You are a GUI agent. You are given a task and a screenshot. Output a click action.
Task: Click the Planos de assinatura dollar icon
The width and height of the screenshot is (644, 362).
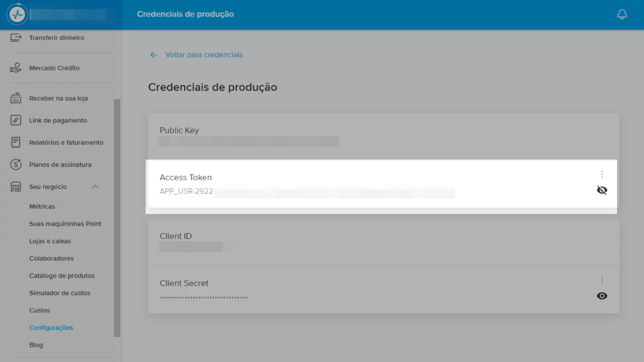click(16, 165)
